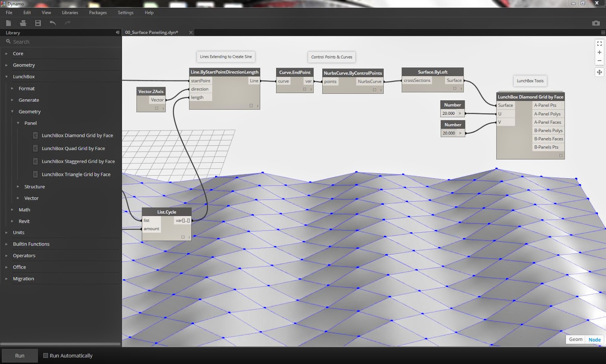606x364 pixels.
Task: Open the Edit menu
Action: [27, 12]
